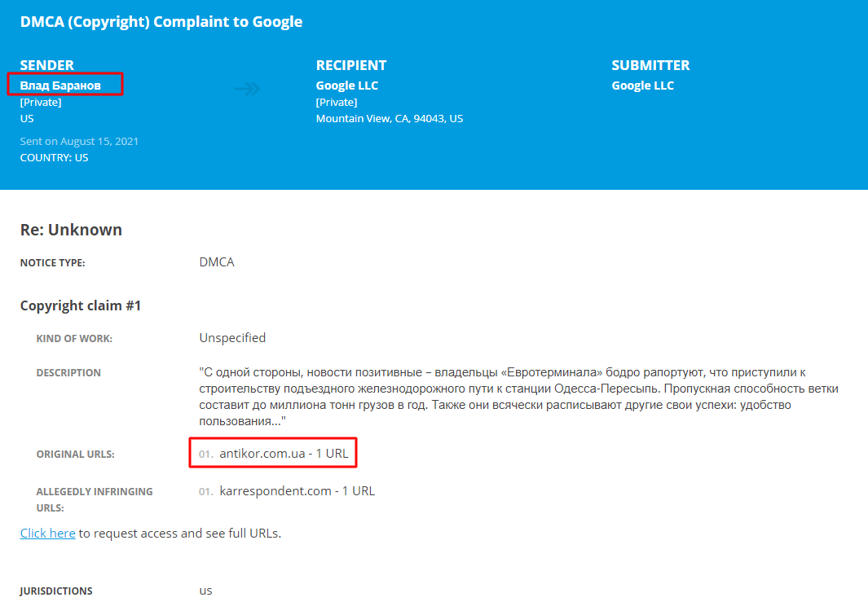Click the [Private] text under recipient

click(336, 103)
